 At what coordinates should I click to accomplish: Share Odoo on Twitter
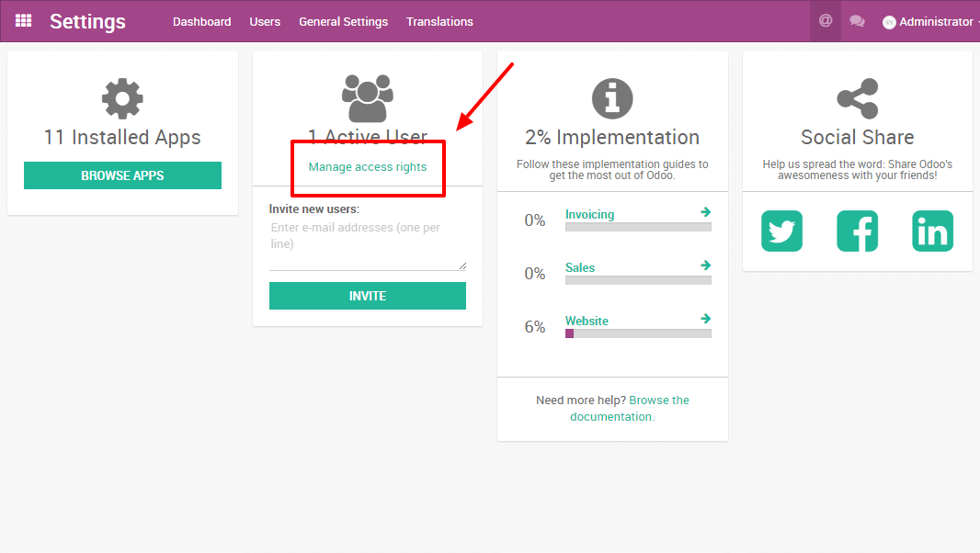[x=781, y=231]
